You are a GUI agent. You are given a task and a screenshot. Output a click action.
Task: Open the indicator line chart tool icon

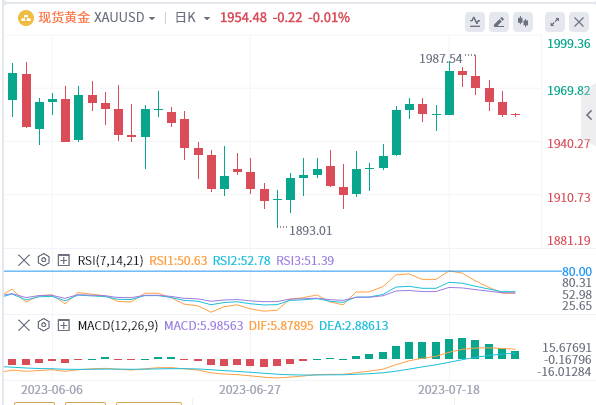[475, 22]
